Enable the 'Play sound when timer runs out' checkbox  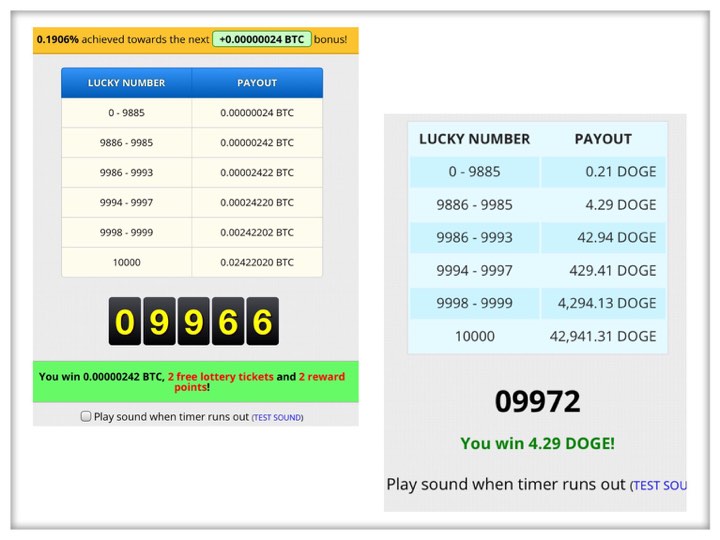[86, 416]
